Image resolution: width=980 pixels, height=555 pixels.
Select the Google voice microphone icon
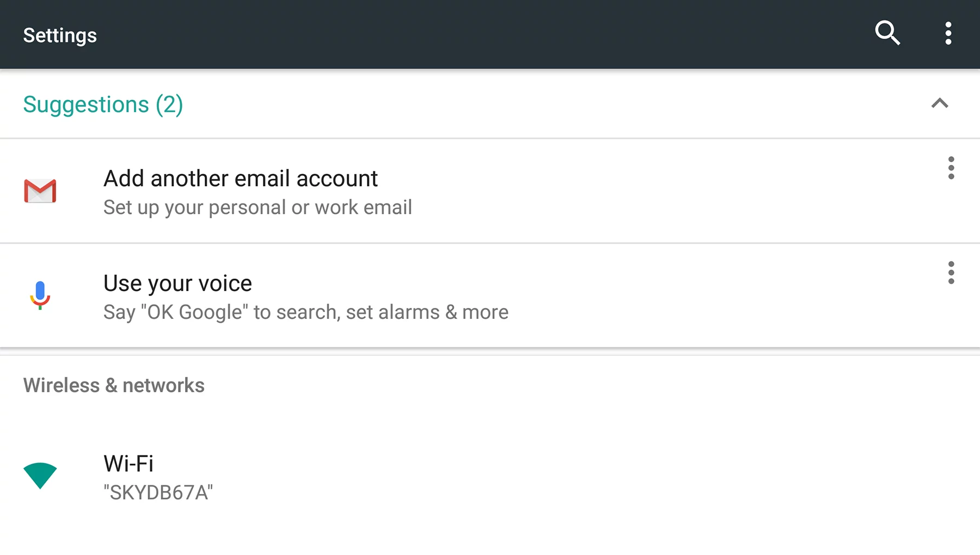point(40,295)
